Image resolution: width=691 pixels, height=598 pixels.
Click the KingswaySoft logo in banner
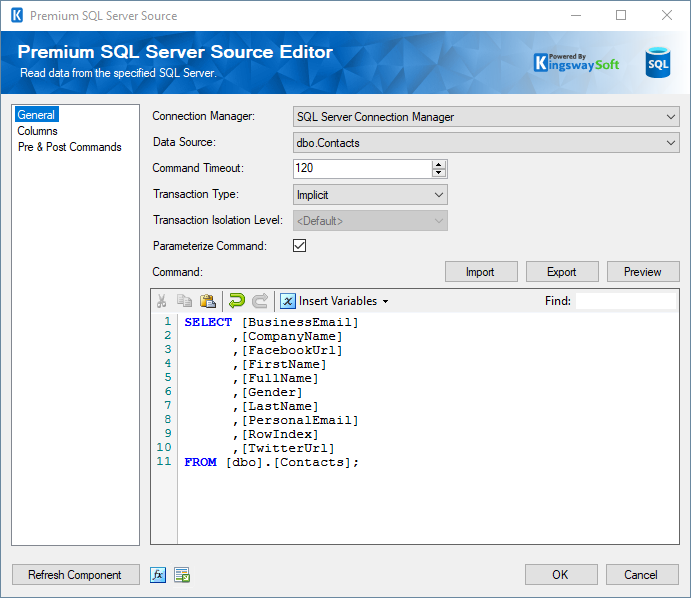576,63
